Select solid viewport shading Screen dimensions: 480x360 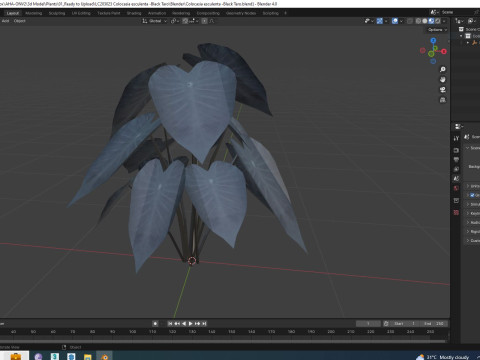[x=425, y=21]
